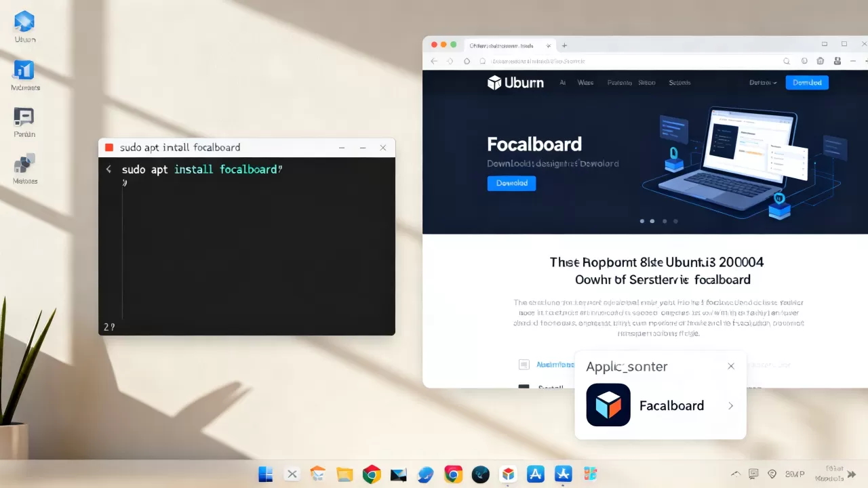Click the Download button under Focalboard heading
This screenshot has height=488, width=868.
click(511, 183)
